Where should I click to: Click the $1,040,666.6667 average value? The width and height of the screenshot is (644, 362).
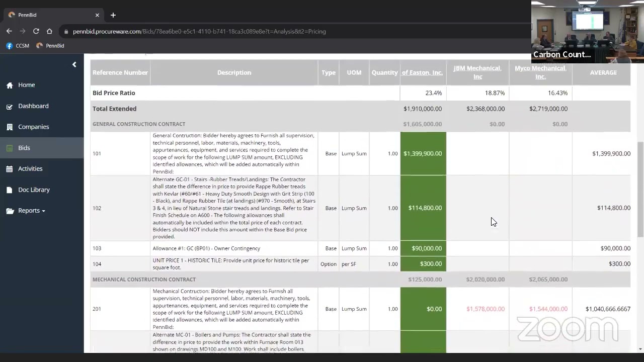tap(608, 309)
